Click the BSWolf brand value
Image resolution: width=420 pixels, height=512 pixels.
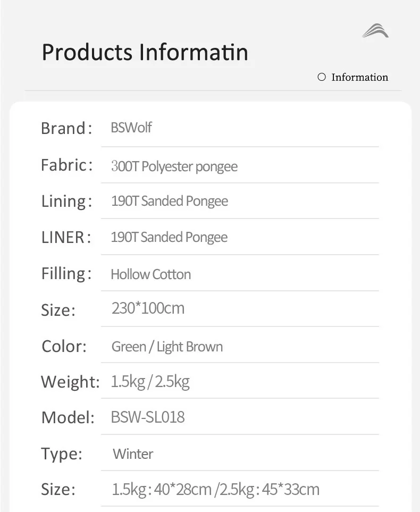pyautogui.click(x=131, y=128)
